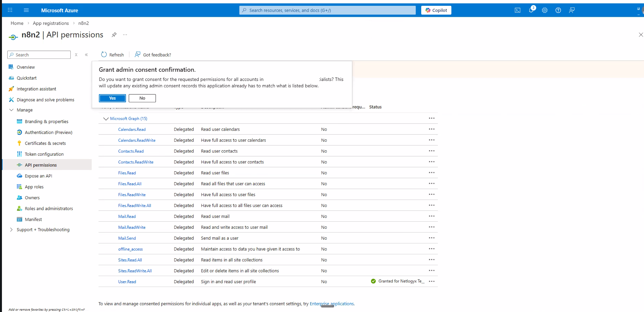This screenshot has height=312, width=644.
Task: Open the Azure portal hamburger menu
Action: (x=26, y=10)
